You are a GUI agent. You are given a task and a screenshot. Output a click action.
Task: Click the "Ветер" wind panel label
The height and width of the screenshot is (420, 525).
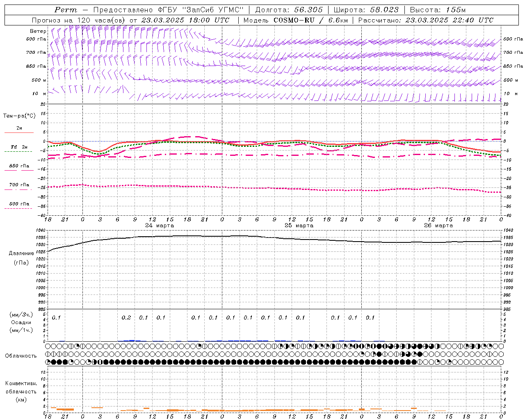point(38,31)
